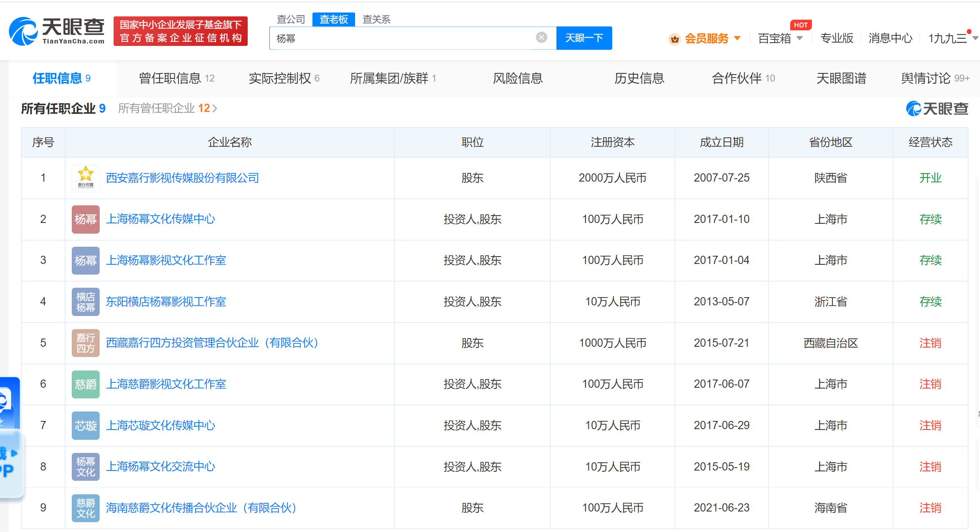
Task: Click the 海南省 province cell
Action: (831, 508)
